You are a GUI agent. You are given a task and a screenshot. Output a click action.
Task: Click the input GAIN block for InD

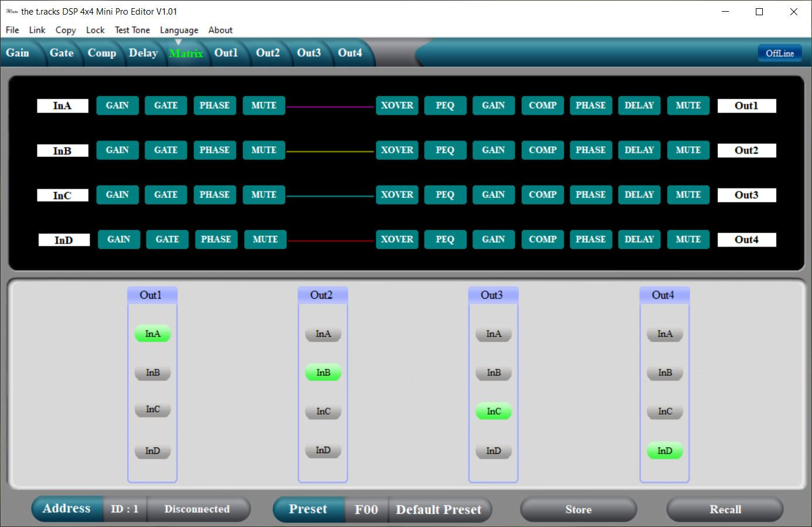click(118, 239)
